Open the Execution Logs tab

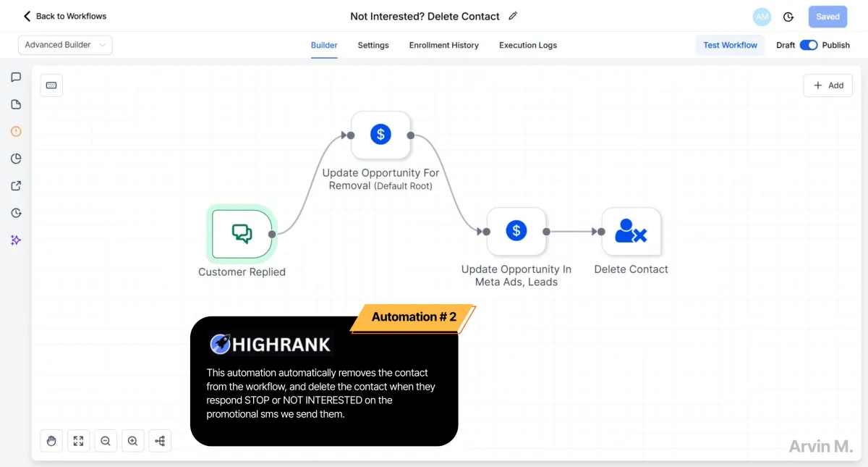click(528, 45)
